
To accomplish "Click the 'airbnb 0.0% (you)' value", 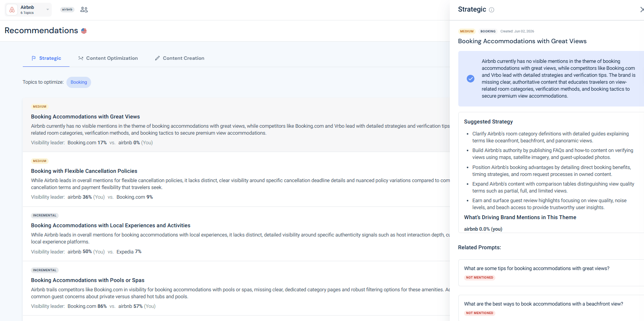I will tap(483, 229).
